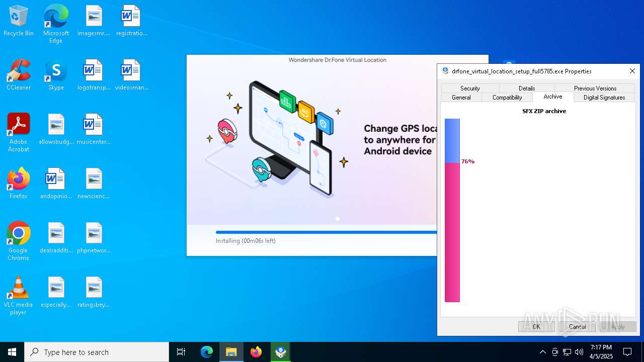Select the videosman Word document

[131, 75]
